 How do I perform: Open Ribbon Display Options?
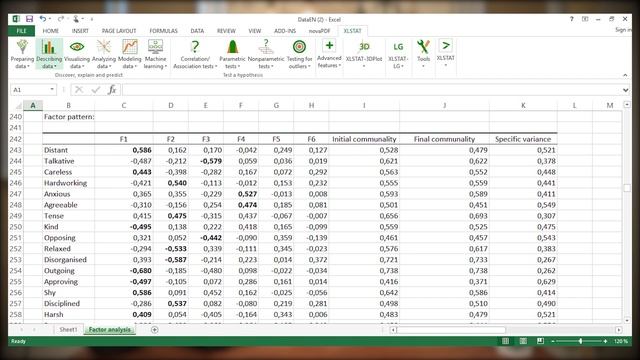[585, 19]
